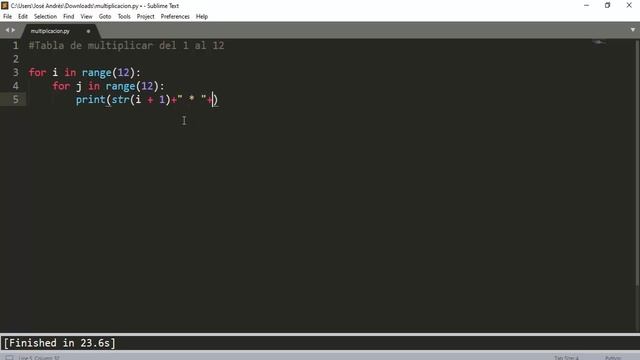Viewport: 640px width, 360px height.
Task: Close the multiplicacion.py tab via unsaved dot
Action: point(88,31)
